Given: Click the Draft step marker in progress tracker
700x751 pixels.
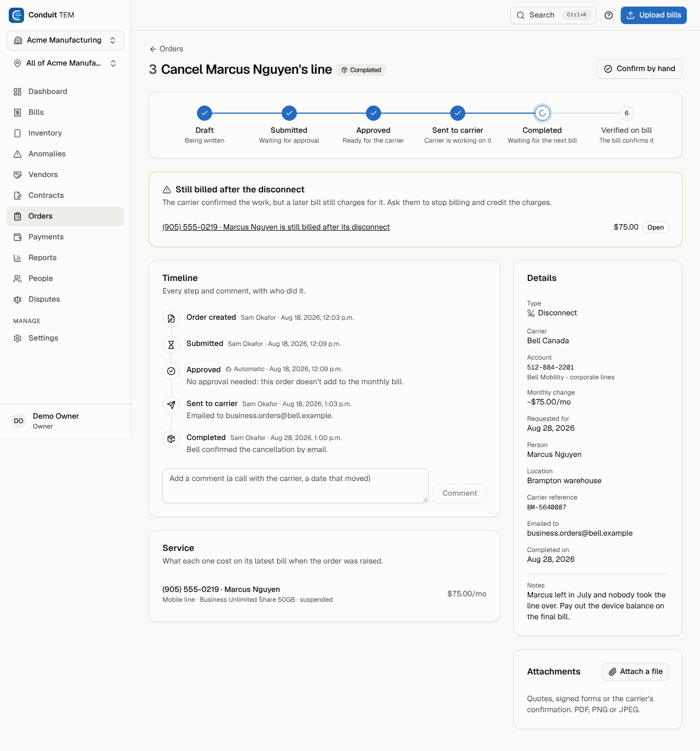Looking at the screenshot, I should [205, 113].
